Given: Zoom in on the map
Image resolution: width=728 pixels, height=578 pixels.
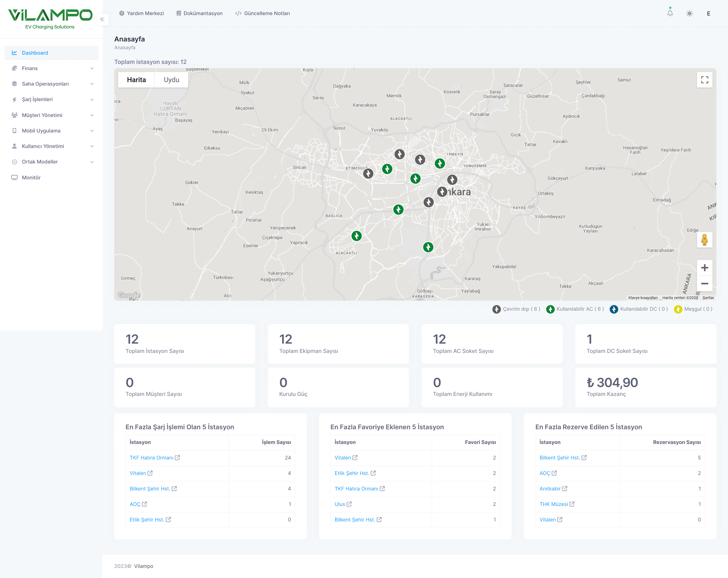Looking at the screenshot, I should (704, 268).
